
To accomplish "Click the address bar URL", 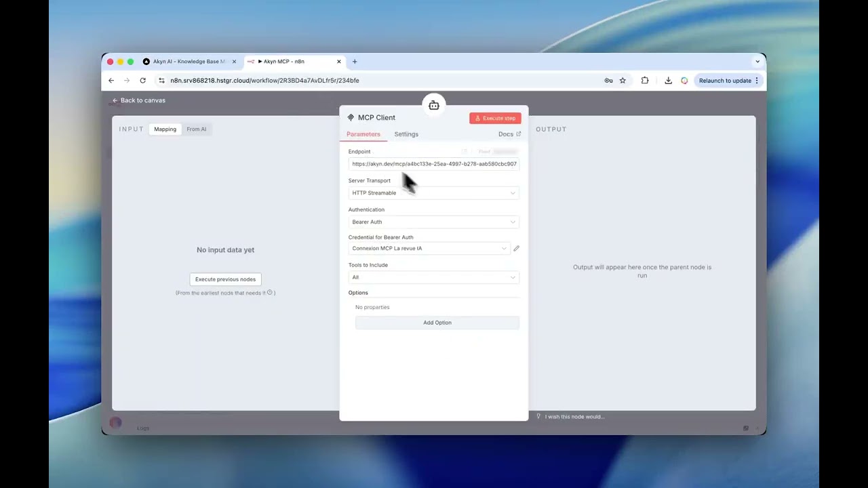I will [x=265, y=81].
